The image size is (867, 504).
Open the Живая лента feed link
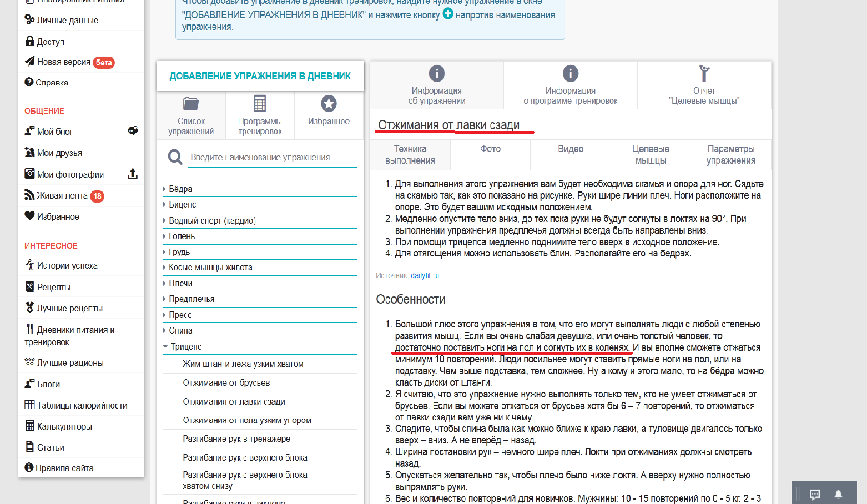pyautogui.click(x=62, y=195)
